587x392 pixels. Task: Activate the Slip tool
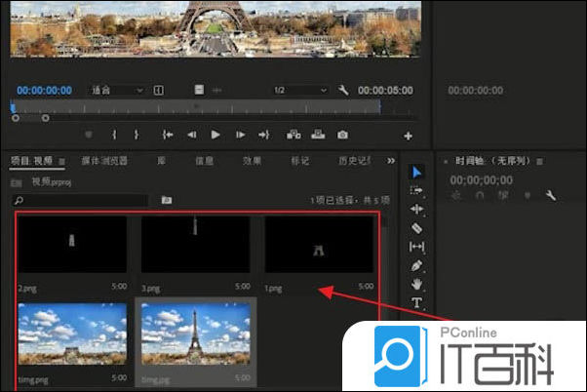tap(416, 247)
